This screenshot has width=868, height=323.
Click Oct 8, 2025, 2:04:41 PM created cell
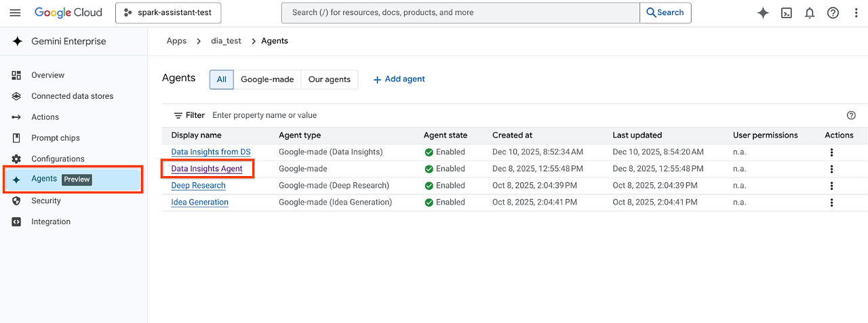coord(534,202)
